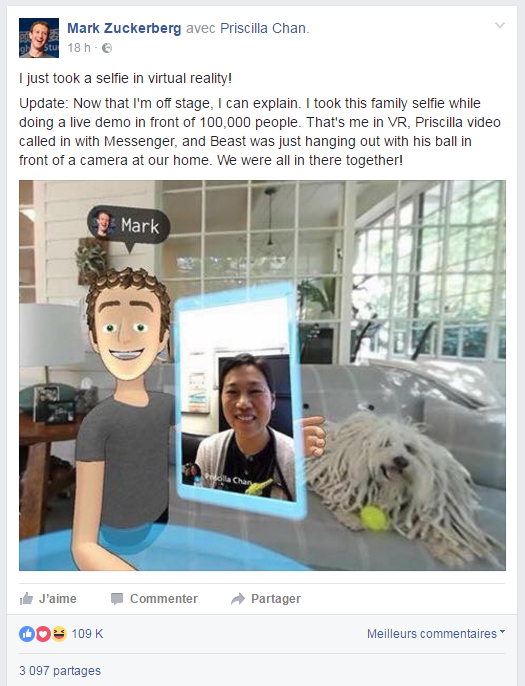Click the laughing Haha reaction icon

coord(59,634)
